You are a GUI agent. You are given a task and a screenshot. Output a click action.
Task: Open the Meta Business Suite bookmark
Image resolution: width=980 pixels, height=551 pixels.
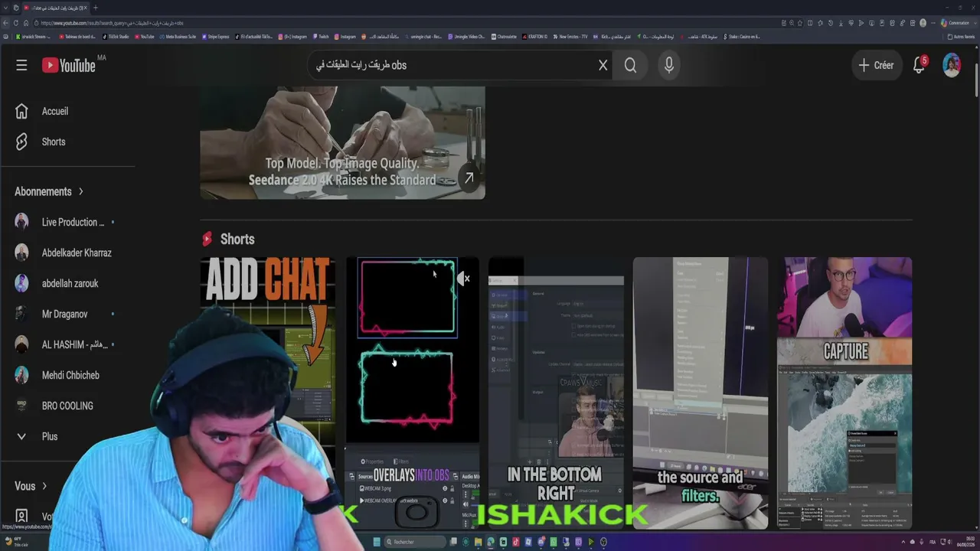pyautogui.click(x=178, y=37)
